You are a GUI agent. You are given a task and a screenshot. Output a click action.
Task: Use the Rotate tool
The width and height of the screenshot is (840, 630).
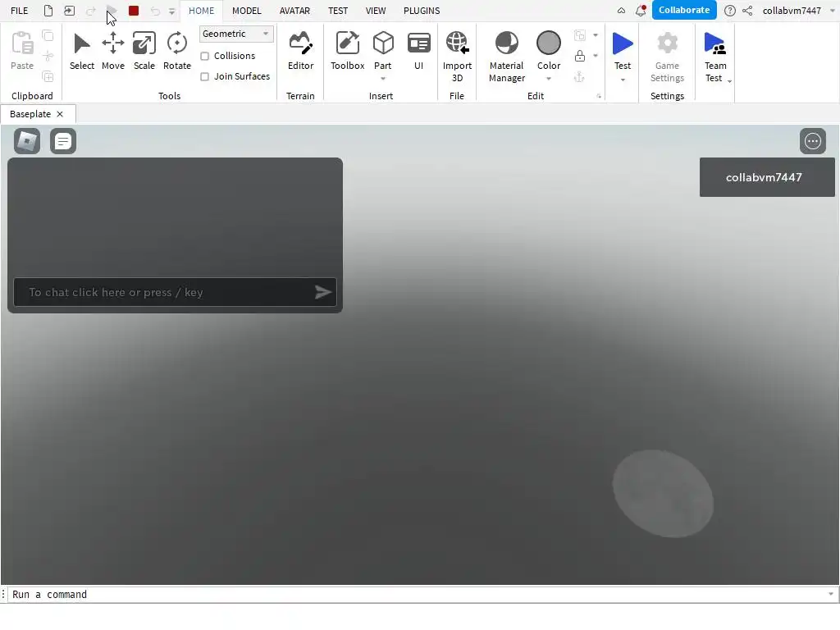point(177,52)
